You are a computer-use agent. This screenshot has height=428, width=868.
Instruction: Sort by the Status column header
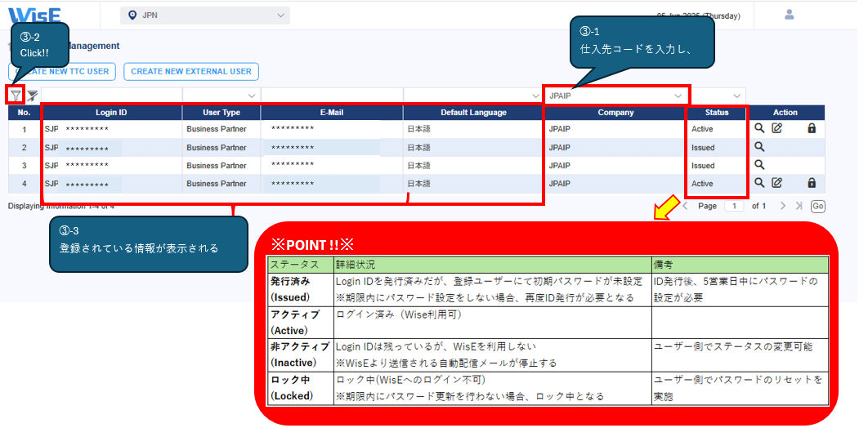point(717,112)
